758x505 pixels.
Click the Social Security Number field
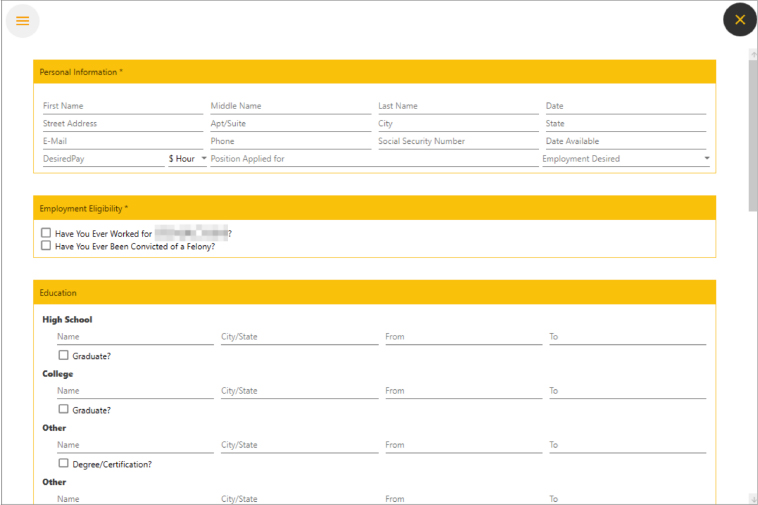coord(458,142)
